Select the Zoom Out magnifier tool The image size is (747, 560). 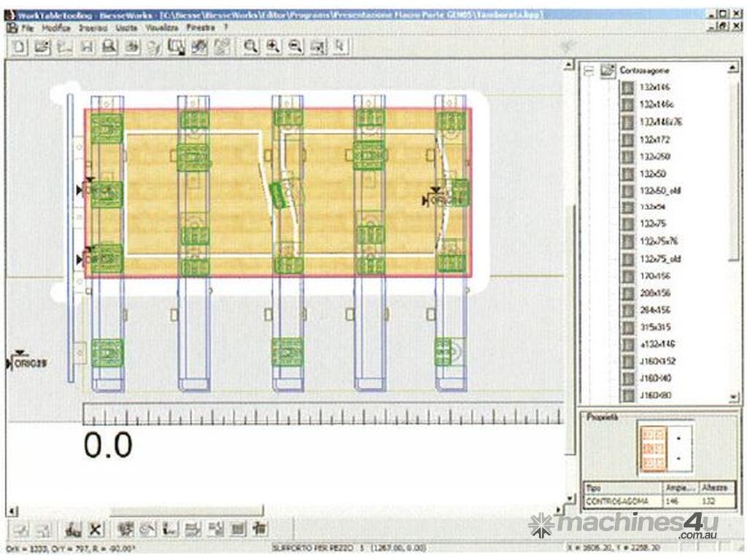click(x=295, y=47)
